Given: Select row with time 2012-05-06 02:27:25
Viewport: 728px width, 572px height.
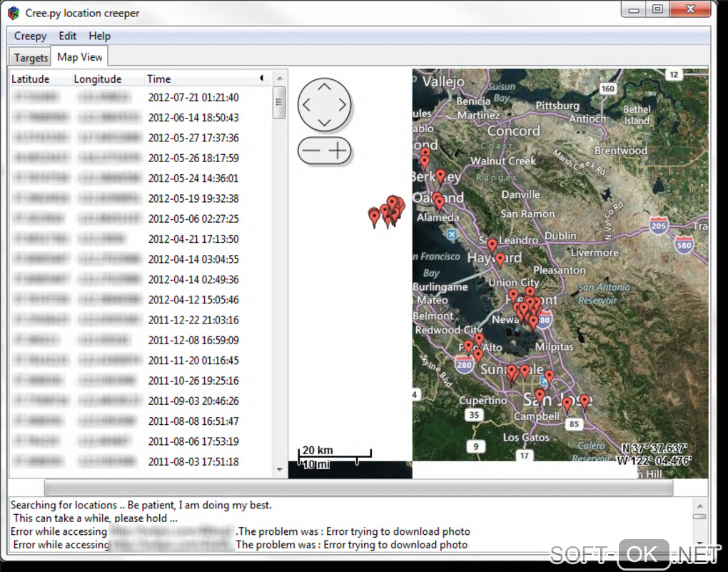Looking at the screenshot, I should click(141, 219).
